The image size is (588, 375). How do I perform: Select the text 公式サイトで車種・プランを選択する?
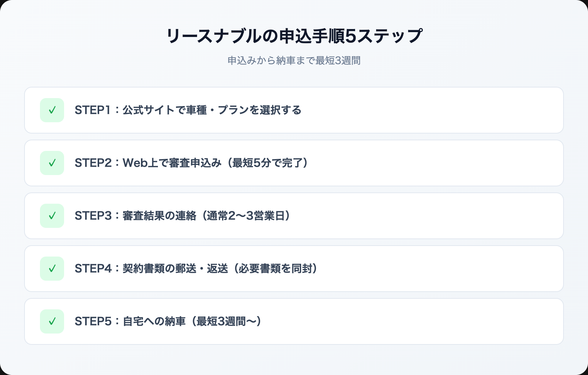[x=212, y=110]
